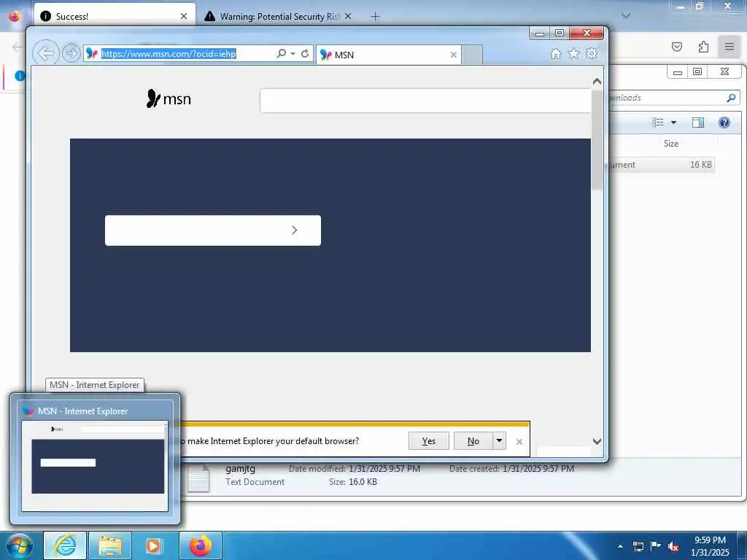The image size is (747, 560).
Task: Close the MSN tab in Internet Explorer
Action: (454, 55)
